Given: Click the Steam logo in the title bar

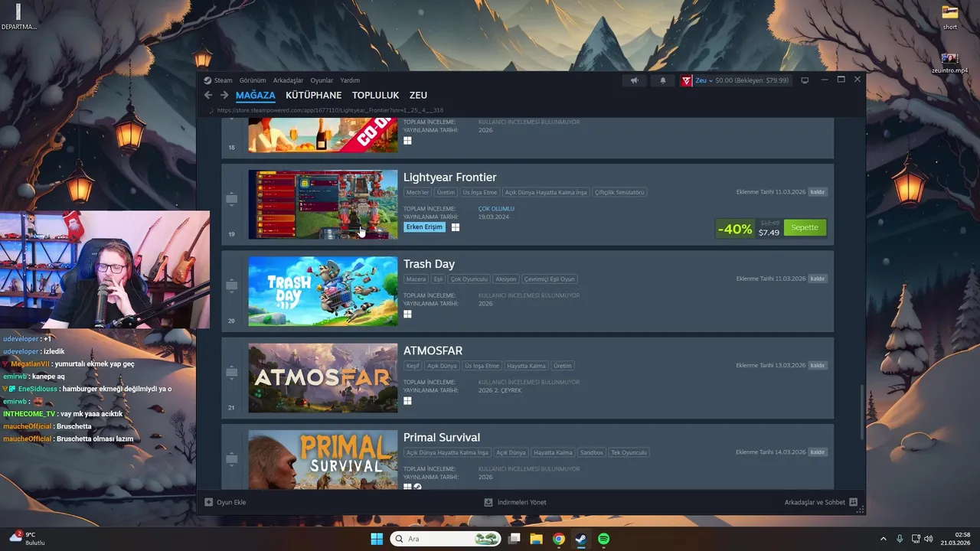Looking at the screenshot, I should tap(207, 80).
